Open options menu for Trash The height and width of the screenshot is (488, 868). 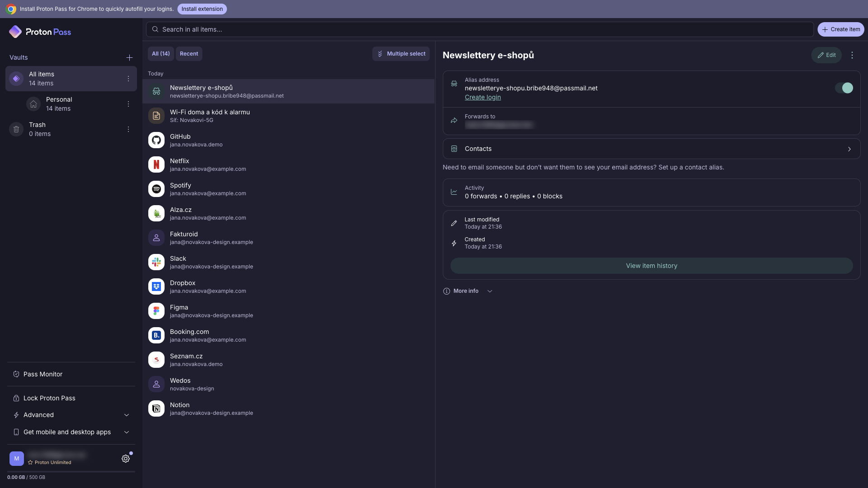point(128,129)
